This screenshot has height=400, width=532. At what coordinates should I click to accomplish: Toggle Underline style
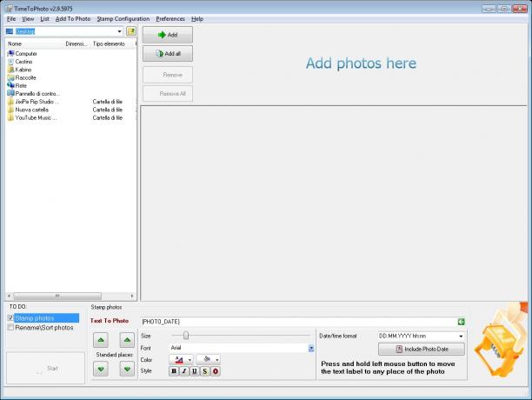coord(195,371)
